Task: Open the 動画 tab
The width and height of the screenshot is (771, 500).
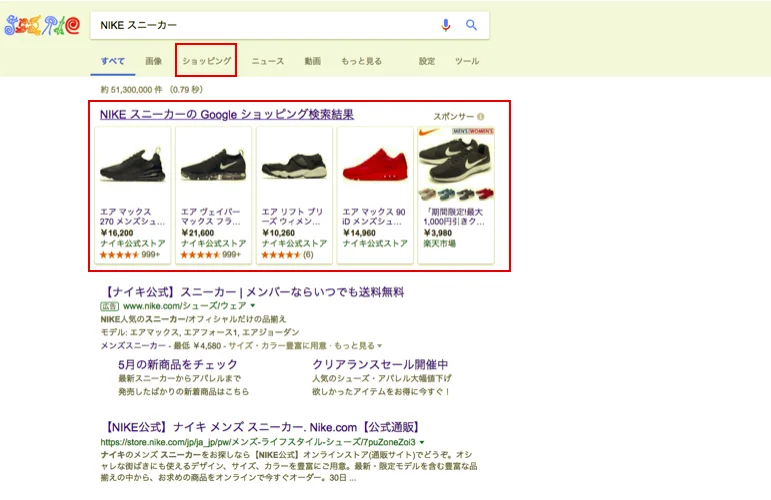Action: tap(312, 61)
